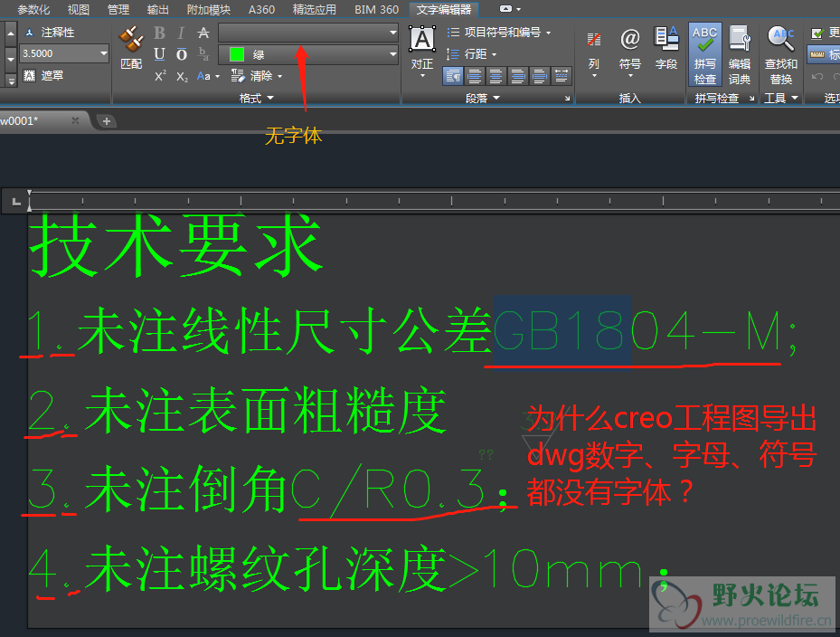Image resolution: width=840 pixels, height=637 pixels.
Task: Select center paragraph alignment icon
Action: [496, 76]
